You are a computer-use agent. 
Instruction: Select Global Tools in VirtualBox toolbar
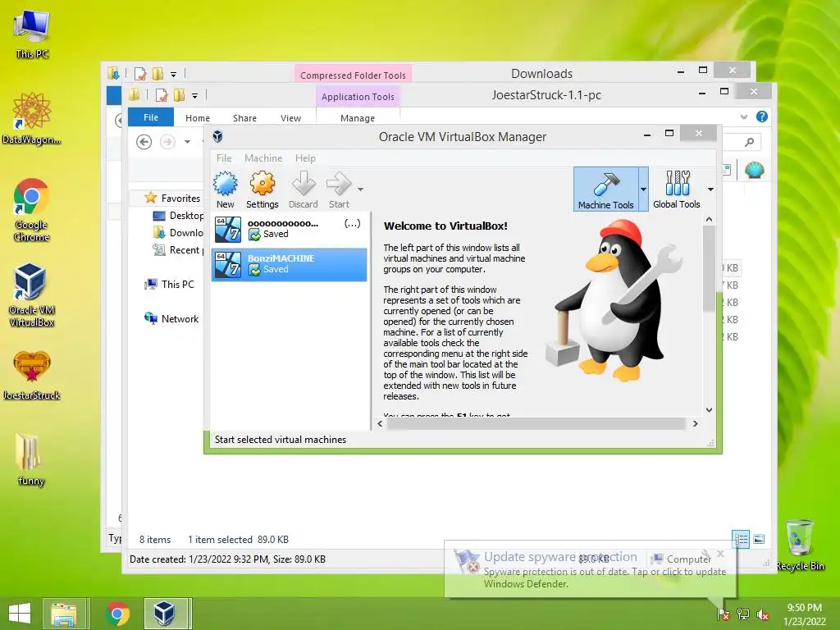[x=677, y=189]
